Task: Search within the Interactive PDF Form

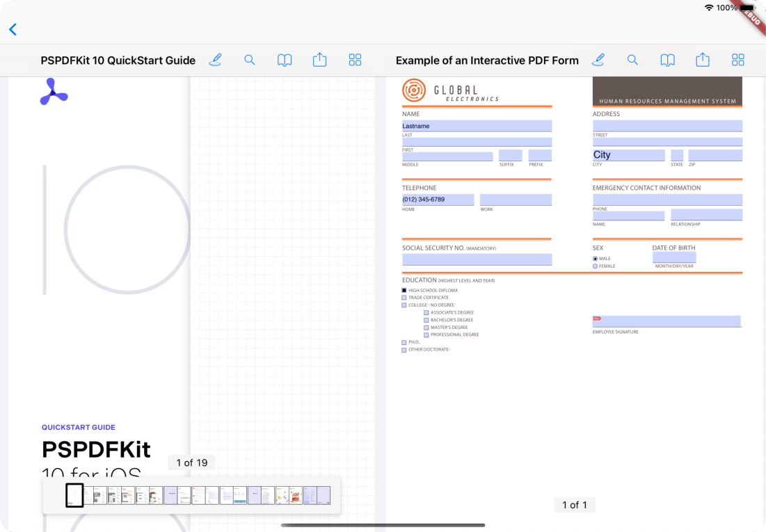Action: click(632, 60)
